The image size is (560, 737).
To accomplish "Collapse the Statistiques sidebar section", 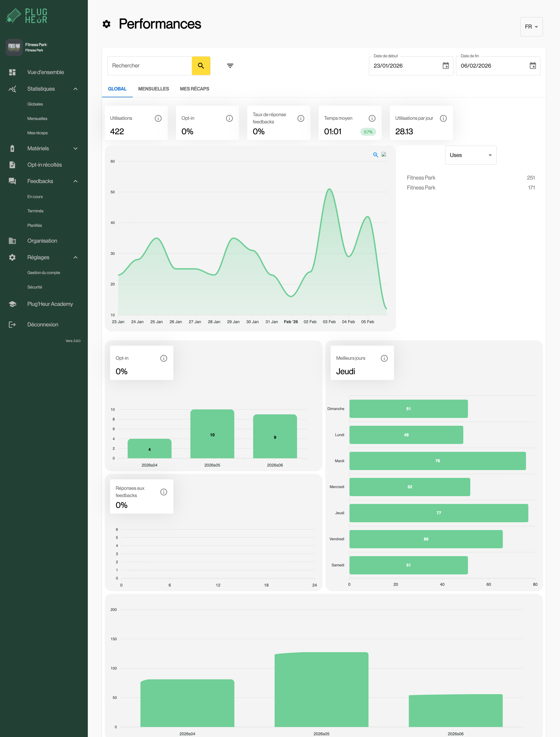I will tap(75, 89).
